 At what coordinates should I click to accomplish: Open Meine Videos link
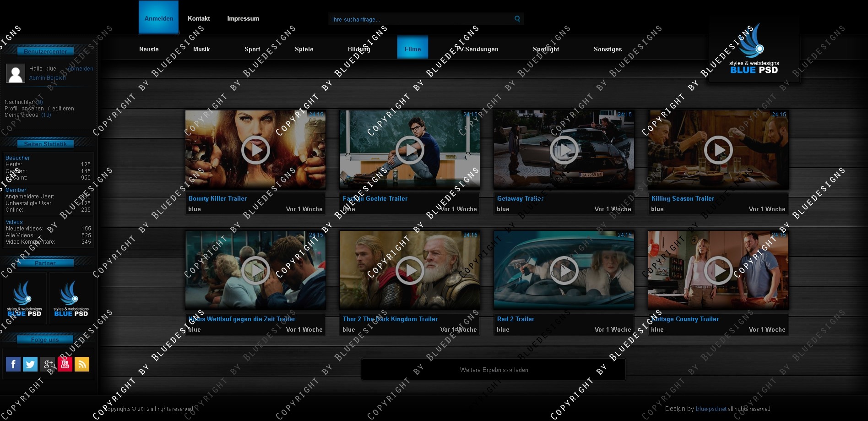point(28,115)
